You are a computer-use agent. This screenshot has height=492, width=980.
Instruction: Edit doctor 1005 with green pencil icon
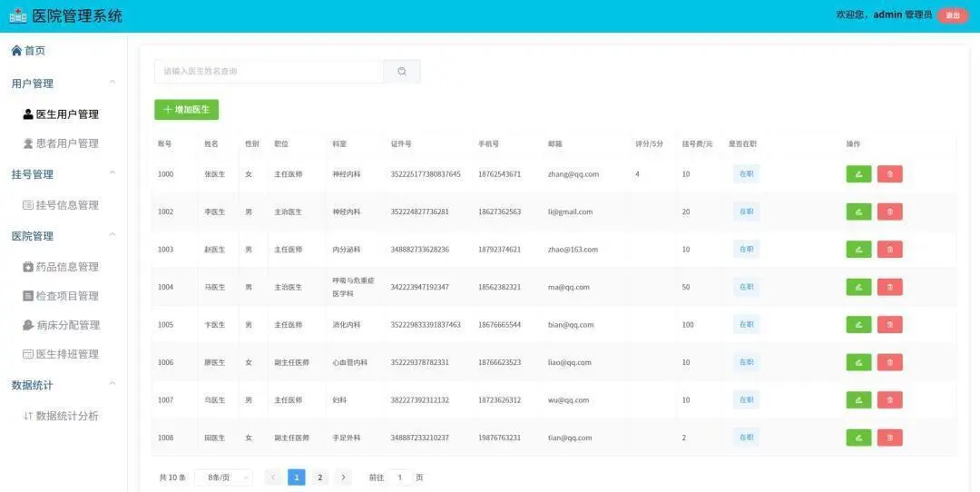click(x=858, y=324)
